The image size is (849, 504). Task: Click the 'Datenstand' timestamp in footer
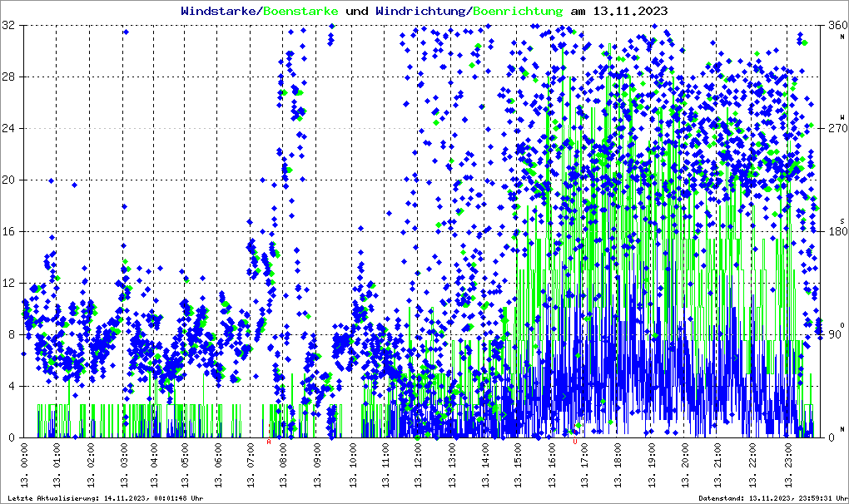pyautogui.click(x=771, y=497)
